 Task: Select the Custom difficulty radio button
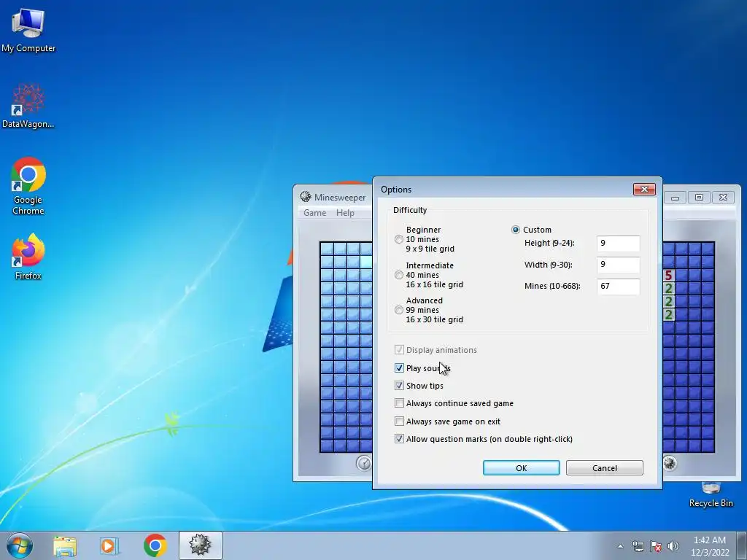516,230
